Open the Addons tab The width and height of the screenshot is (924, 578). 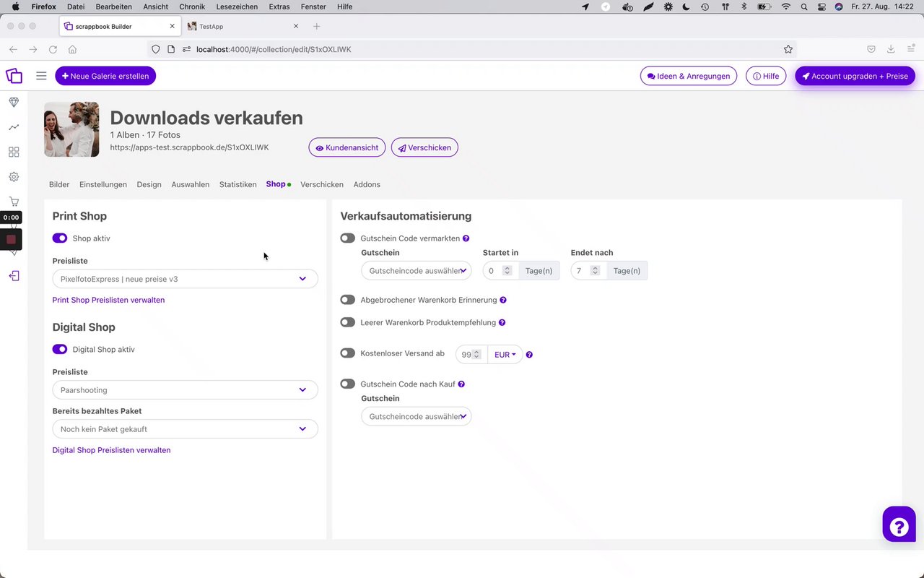[367, 185]
